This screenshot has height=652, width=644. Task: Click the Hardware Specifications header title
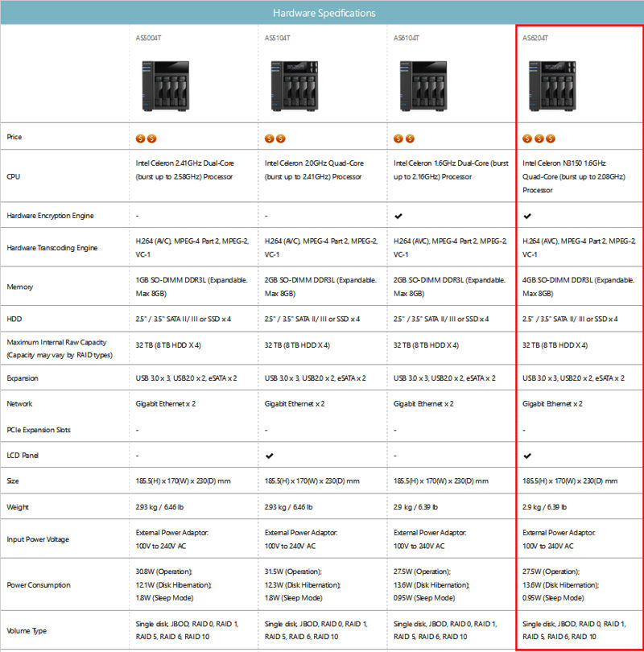tap(324, 13)
